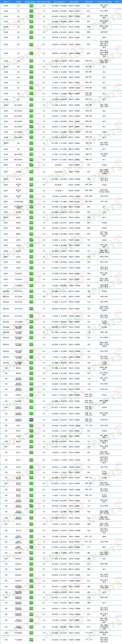Select the 6V5 body cell

pyautogui.click(x=89, y=627)
